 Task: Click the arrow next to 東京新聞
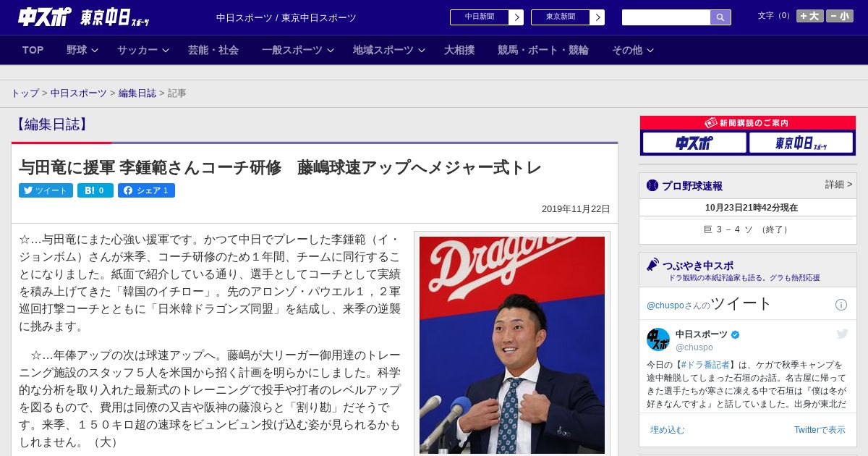click(x=597, y=17)
